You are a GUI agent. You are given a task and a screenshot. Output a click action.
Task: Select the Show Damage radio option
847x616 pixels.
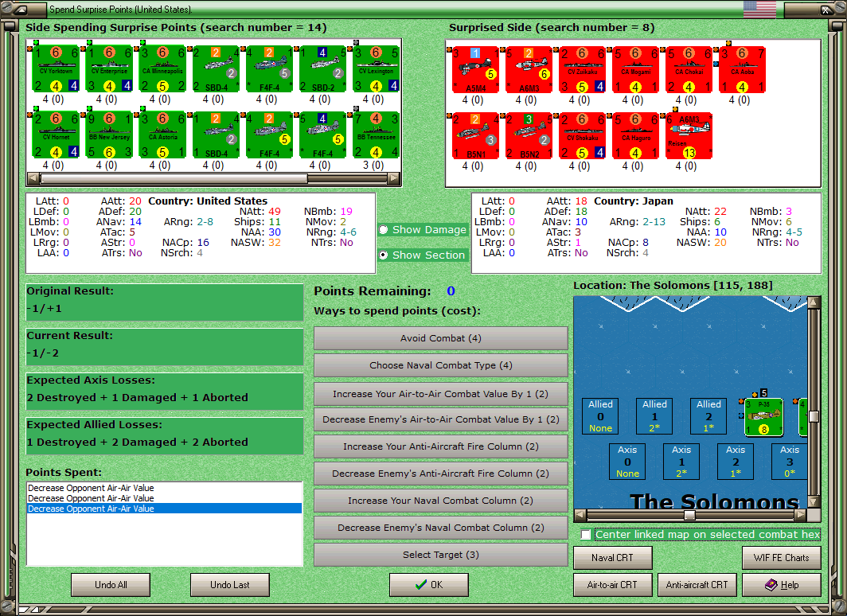coord(423,229)
